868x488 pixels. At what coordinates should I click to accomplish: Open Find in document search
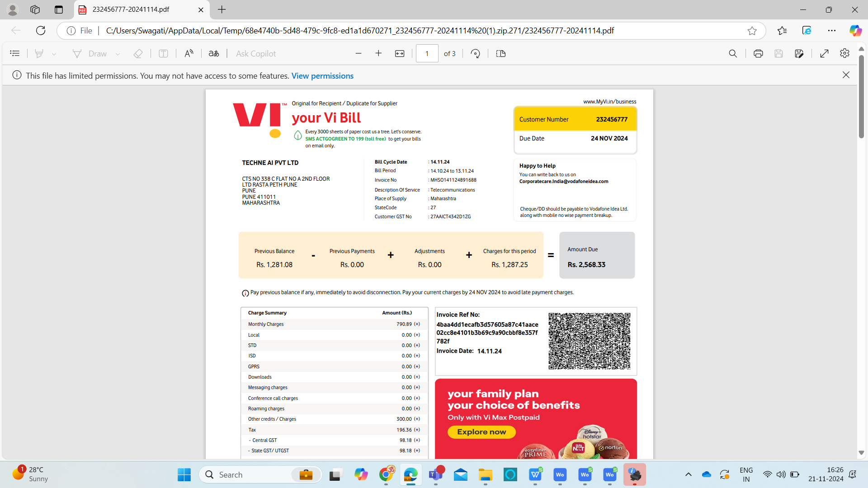coord(733,54)
